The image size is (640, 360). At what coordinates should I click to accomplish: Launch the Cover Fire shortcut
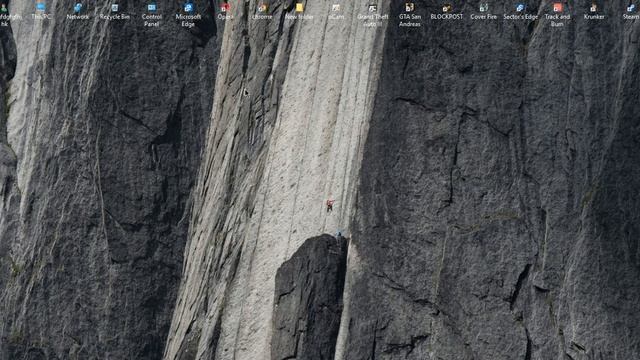coord(484,11)
